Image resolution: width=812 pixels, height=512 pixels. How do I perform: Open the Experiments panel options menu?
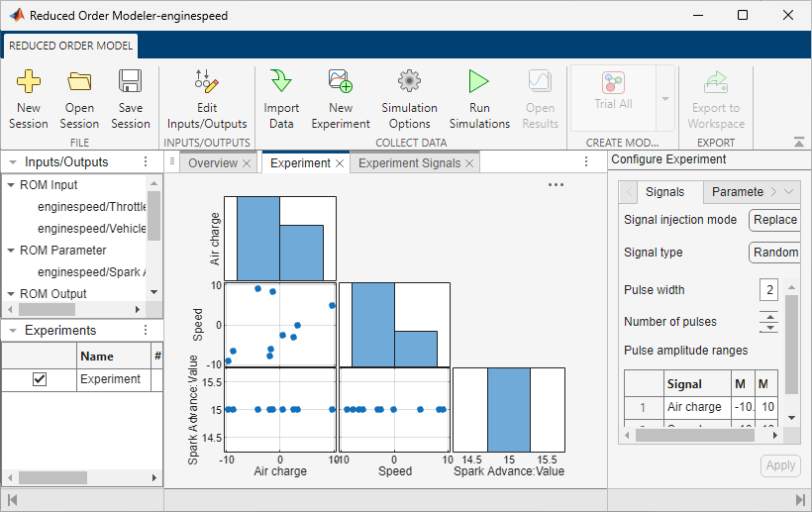click(x=146, y=331)
